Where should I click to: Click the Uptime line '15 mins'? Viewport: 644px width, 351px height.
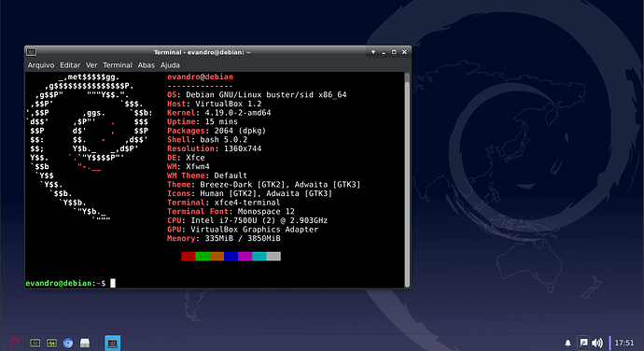203,122
